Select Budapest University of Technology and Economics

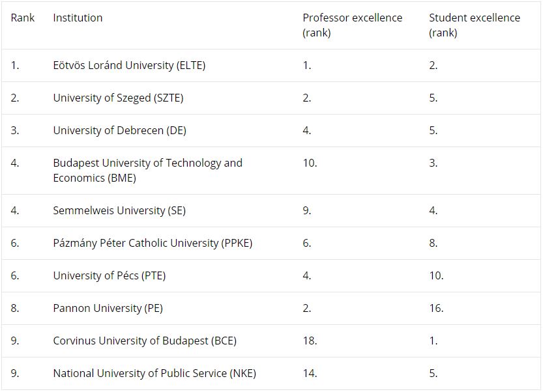[147, 170]
